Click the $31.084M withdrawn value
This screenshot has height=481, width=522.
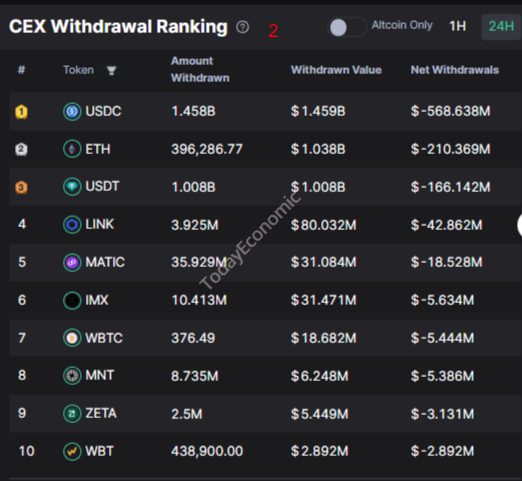(324, 262)
